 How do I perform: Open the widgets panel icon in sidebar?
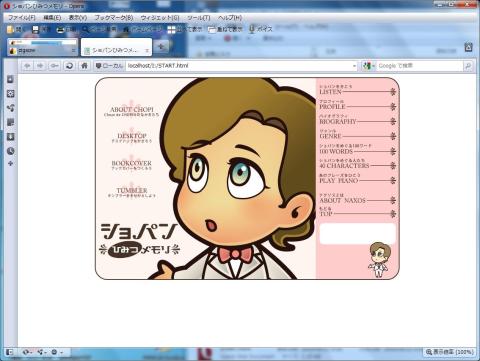10,93
